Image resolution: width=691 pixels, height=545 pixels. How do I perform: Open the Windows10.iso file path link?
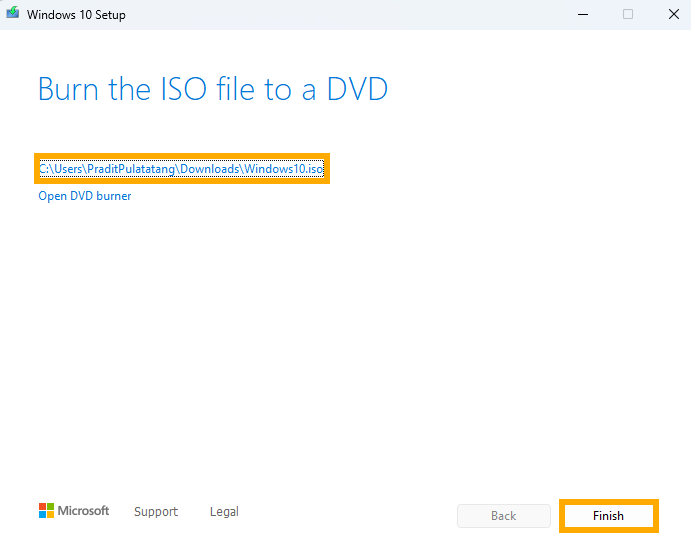click(x=182, y=169)
